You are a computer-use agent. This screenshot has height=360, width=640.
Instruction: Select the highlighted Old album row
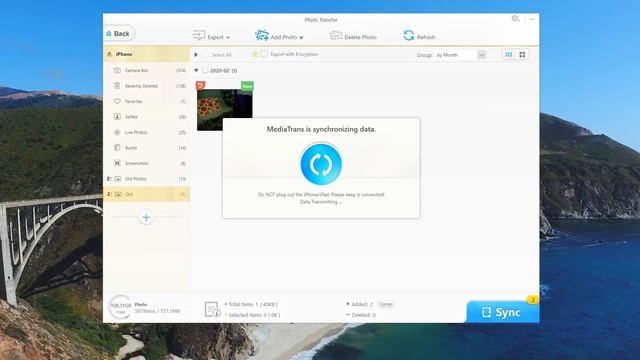point(147,194)
